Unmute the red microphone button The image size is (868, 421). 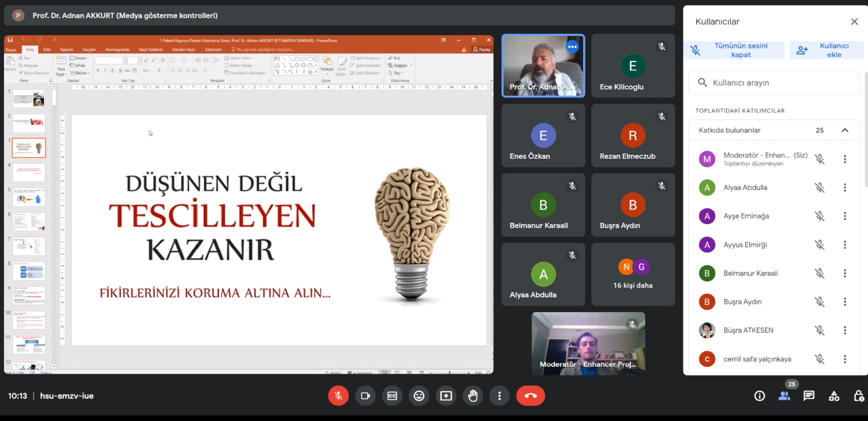(338, 395)
